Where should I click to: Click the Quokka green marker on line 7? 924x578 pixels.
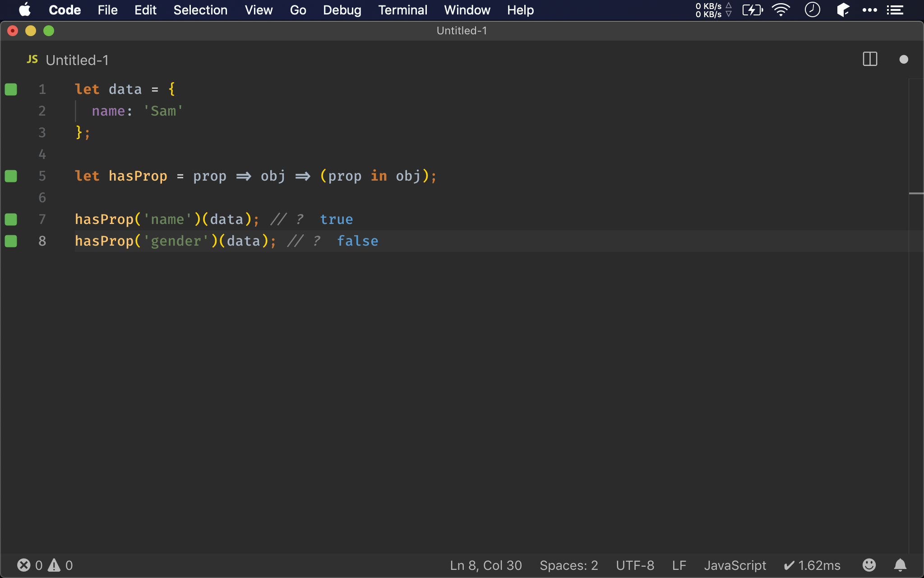(x=11, y=219)
